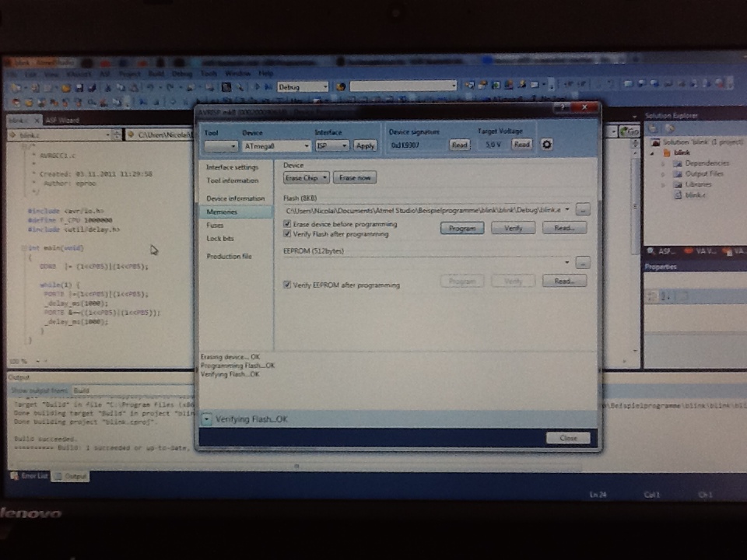Select Memories page

pos(237,212)
